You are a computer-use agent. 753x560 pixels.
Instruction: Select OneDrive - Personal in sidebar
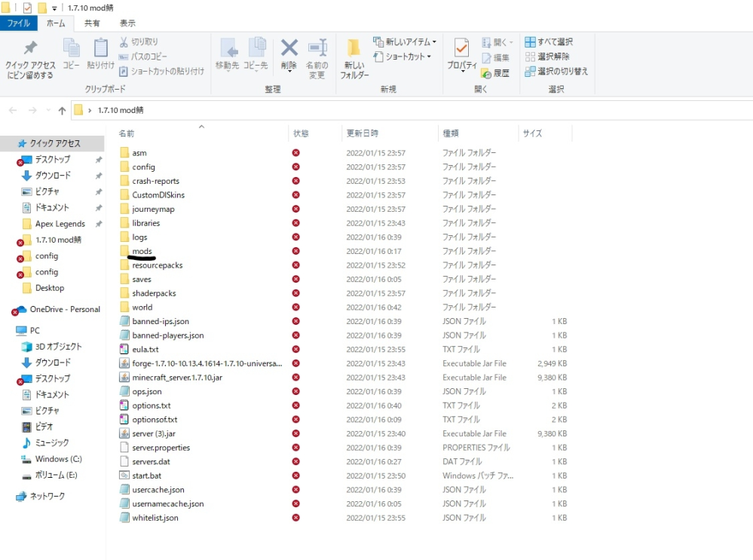[x=65, y=309]
